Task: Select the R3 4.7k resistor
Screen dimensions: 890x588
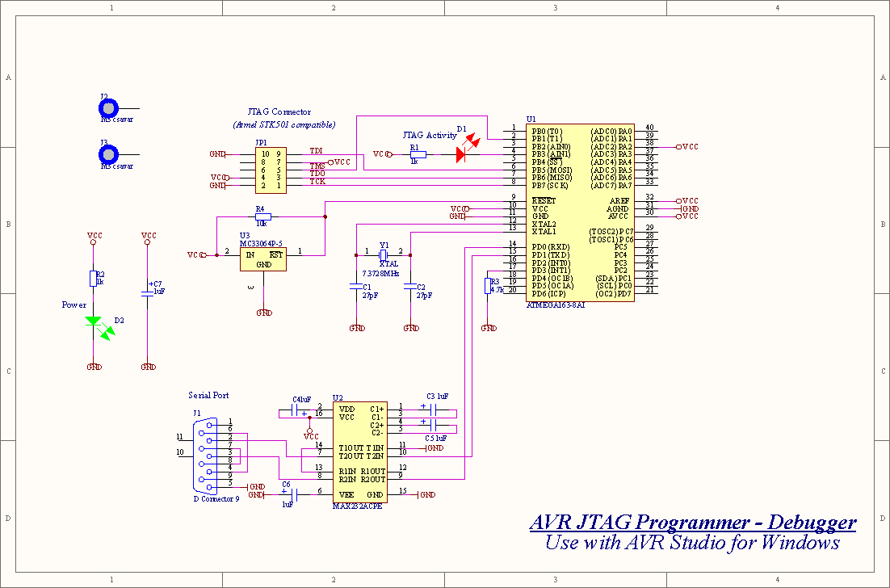Action: point(488,286)
